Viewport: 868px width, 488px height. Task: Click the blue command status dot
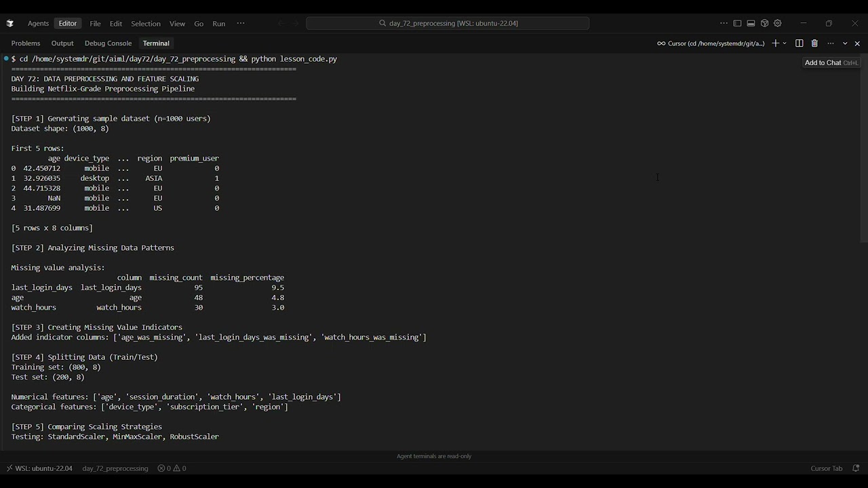pyautogui.click(x=6, y=59)
